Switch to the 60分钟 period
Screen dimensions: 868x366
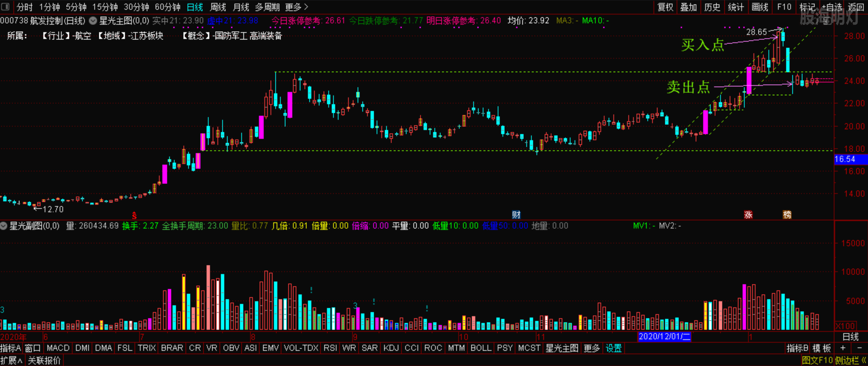click(167, 7)
